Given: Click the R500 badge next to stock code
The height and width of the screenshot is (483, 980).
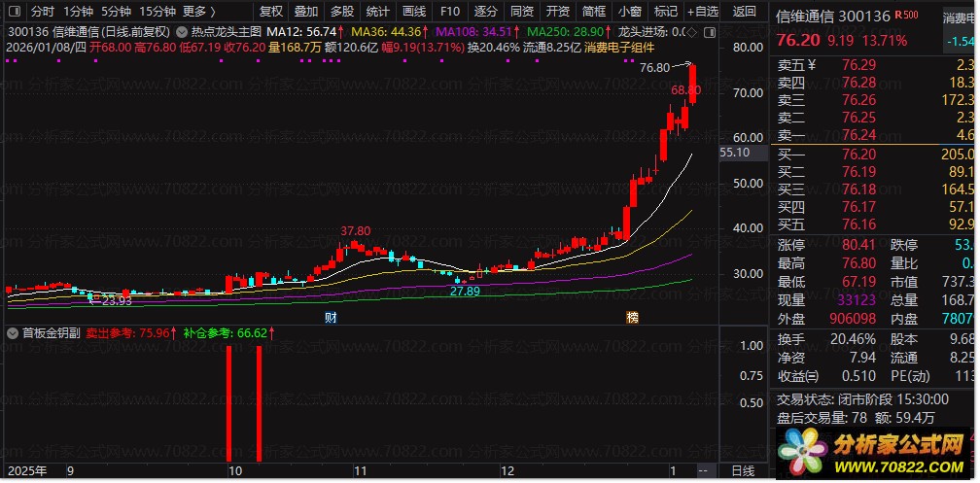Looking at the screenshot, I should [906, 15].
